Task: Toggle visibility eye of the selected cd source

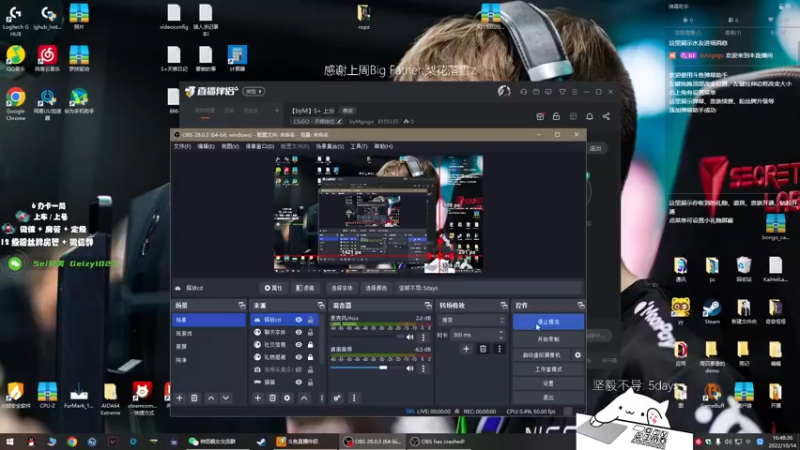Action: [x=298, y=320]
